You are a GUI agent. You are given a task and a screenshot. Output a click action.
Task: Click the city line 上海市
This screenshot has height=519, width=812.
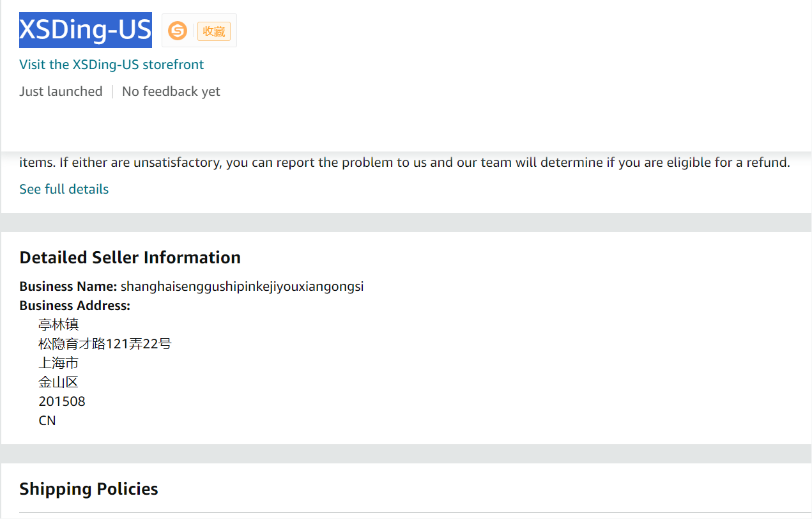(x=59, y=363)
